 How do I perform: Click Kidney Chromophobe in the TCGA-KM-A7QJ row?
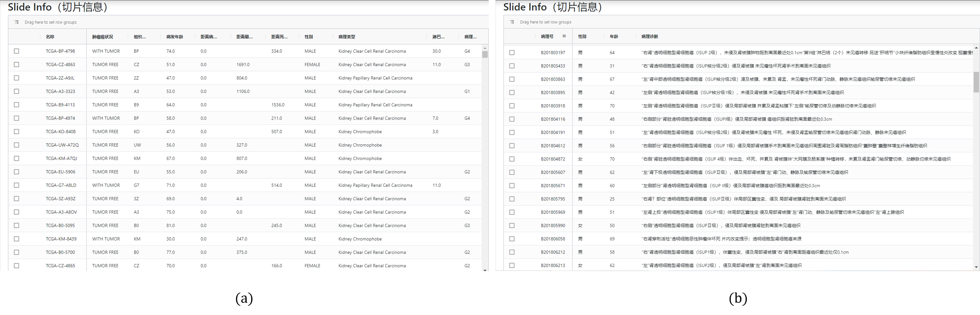(360, 158)
